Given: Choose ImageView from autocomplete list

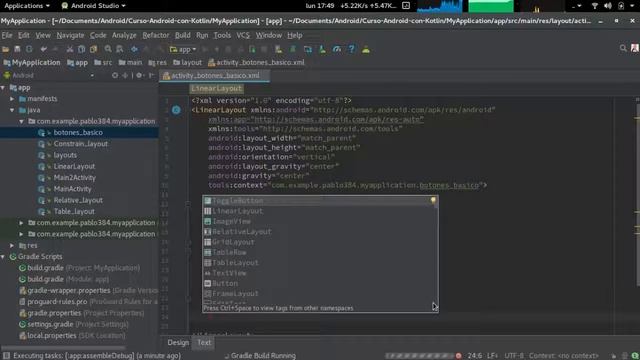Looking at the screenshot, I should (x=320, y=221).
